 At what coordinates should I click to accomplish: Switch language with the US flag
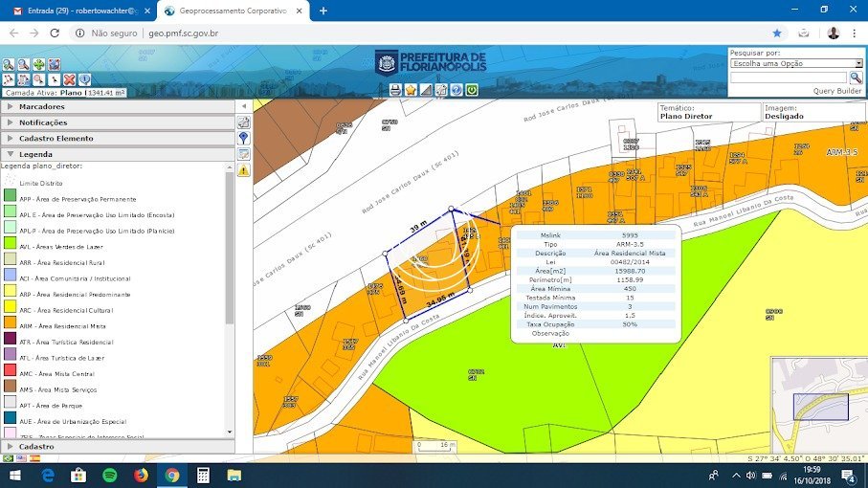[21, 458]
